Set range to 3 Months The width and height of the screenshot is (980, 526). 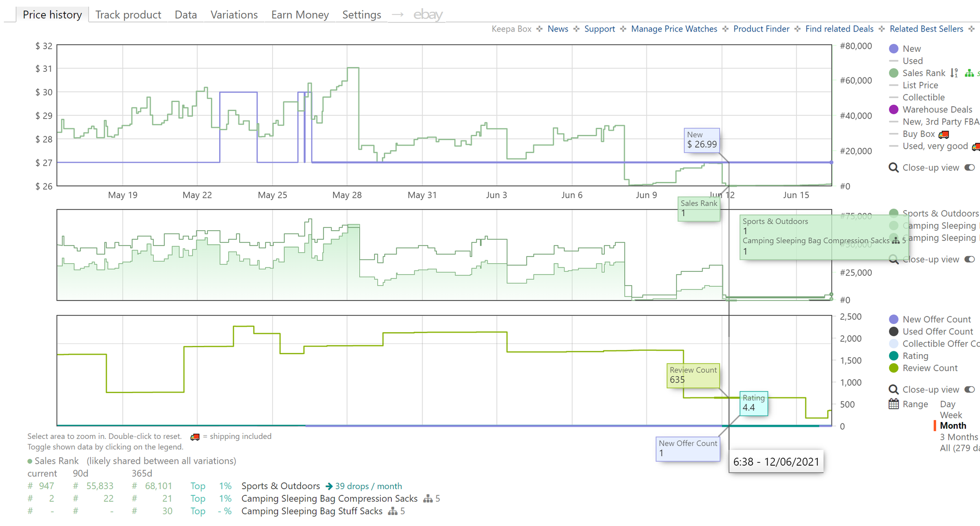coord(959,437)
